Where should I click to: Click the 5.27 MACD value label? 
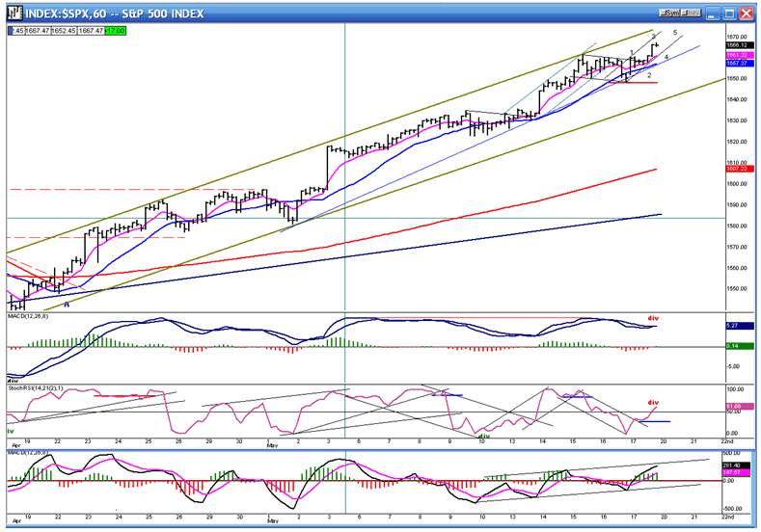pyautogui.click(x=740, y=326)
